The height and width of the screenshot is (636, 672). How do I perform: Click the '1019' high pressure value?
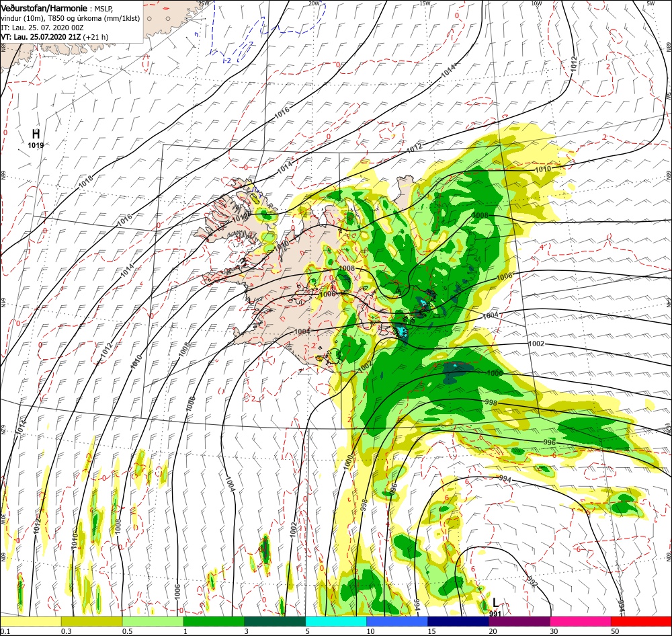[x=36, y=145]
